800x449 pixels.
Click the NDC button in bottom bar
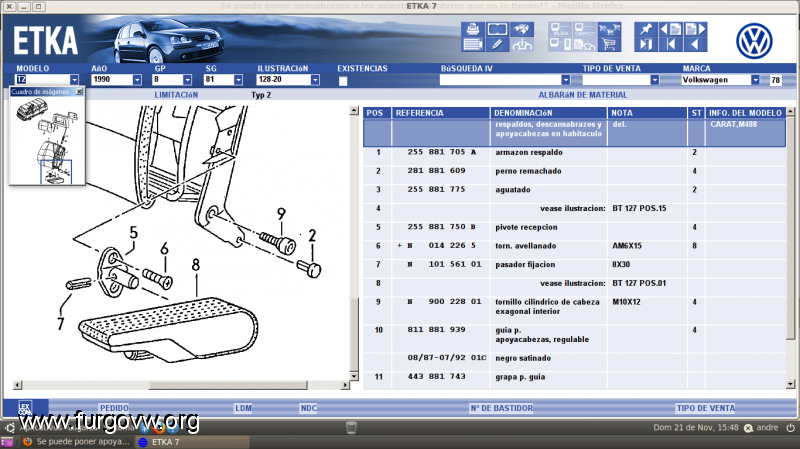coord(309,408)
